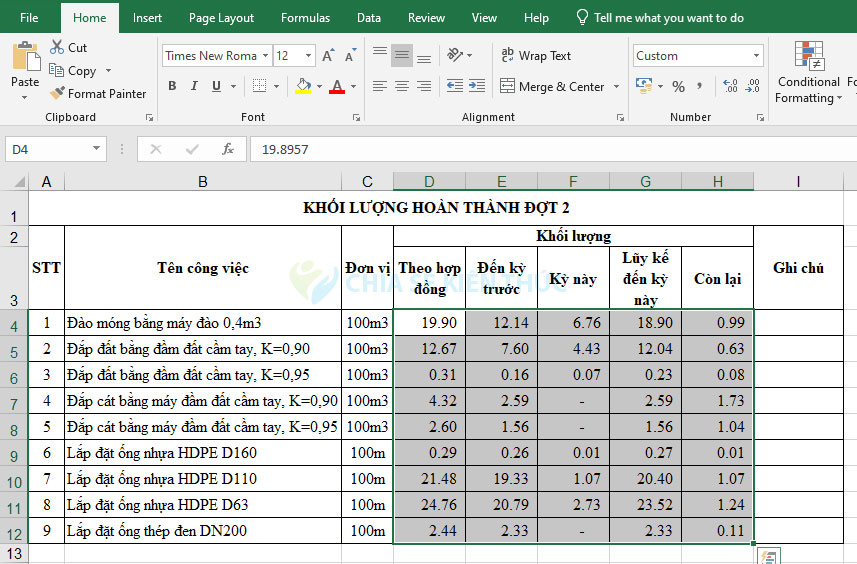Screen dimensions: 857x564
Task: Click the 'Tell me what you want to do' box
Action: click(661, 17)
